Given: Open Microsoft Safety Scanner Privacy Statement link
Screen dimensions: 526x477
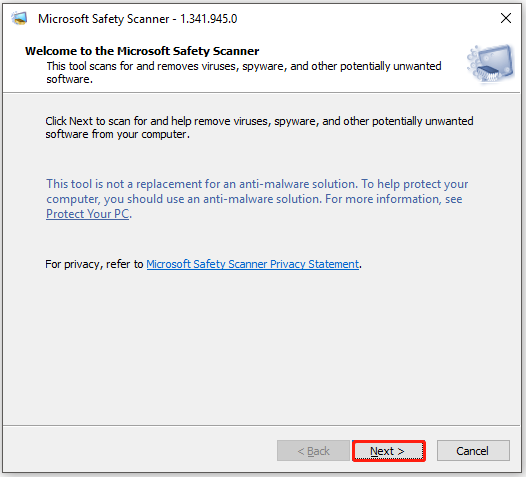Looking at the screenshot, I should tap(253, 264).
